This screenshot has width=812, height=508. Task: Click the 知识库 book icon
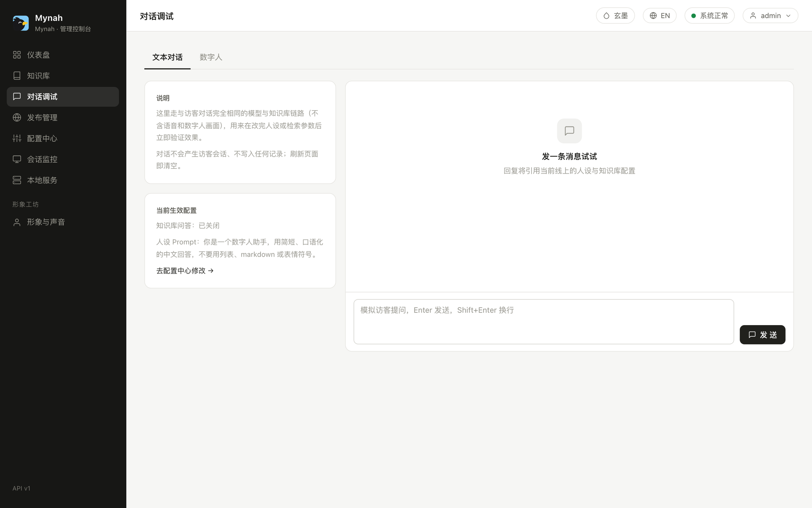pyautogui.click(x=17, y=76)
